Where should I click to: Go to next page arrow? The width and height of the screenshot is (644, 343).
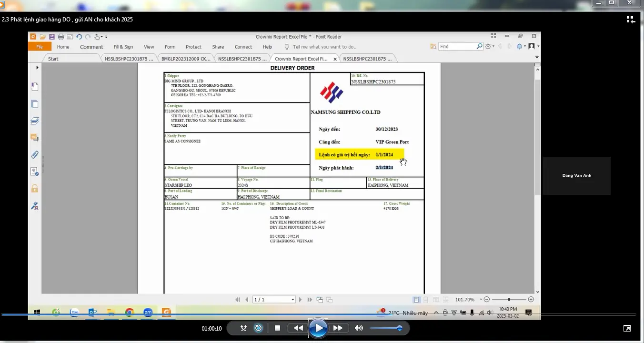point(300,300)
